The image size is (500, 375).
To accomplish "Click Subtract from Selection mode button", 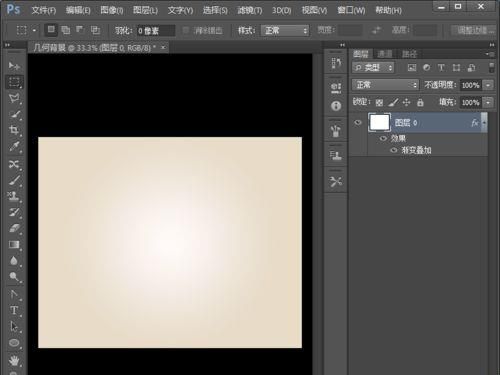I will [x=80, y=30].
